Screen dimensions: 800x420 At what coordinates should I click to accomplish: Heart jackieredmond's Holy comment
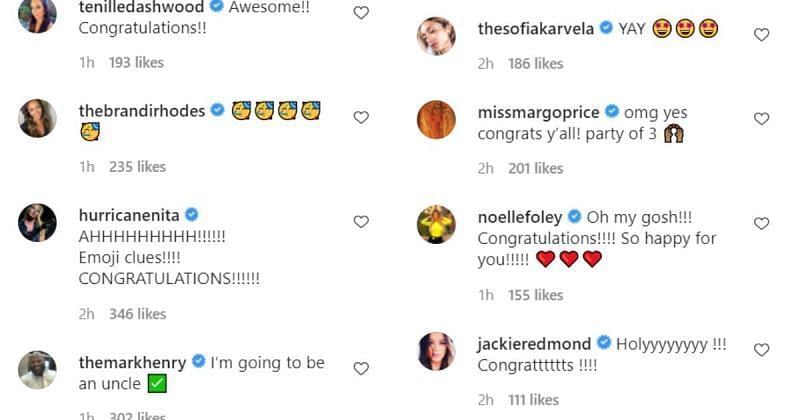[x=761, y=350]
